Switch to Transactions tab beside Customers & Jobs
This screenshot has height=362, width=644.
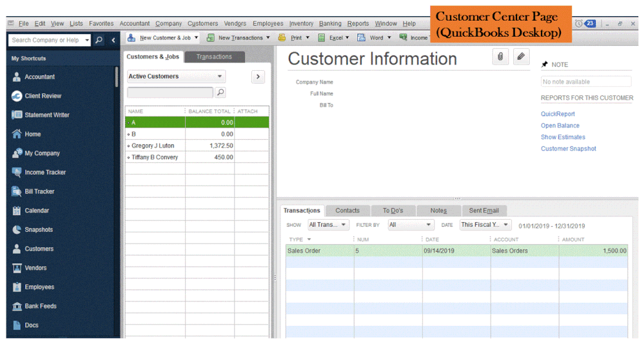215,57
